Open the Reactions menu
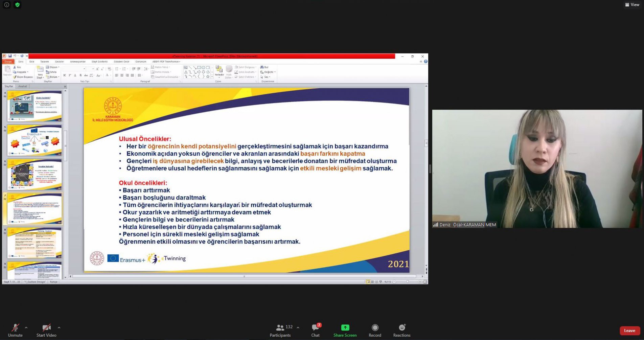 point(401,327)
